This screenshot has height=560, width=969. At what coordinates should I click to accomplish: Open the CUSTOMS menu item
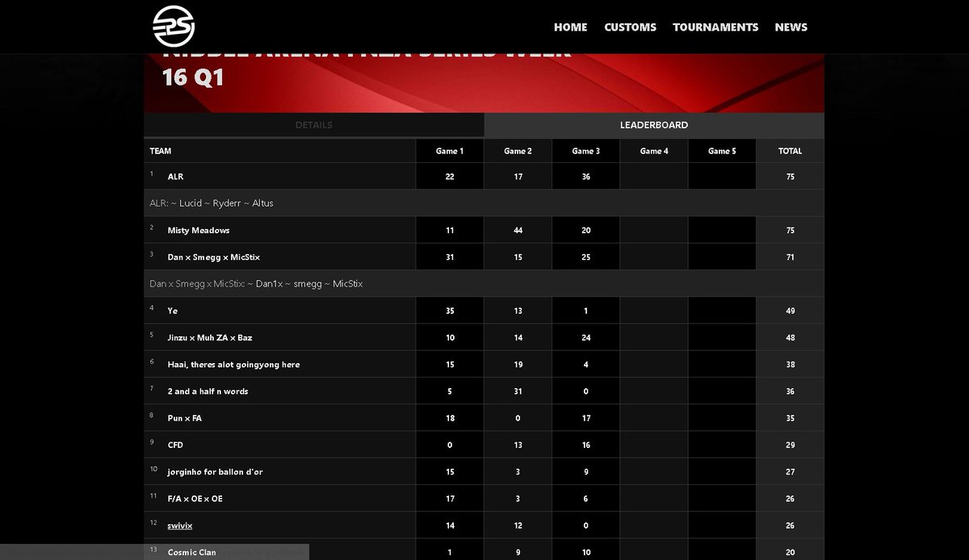pyautogui.click(x=630, y=27)
